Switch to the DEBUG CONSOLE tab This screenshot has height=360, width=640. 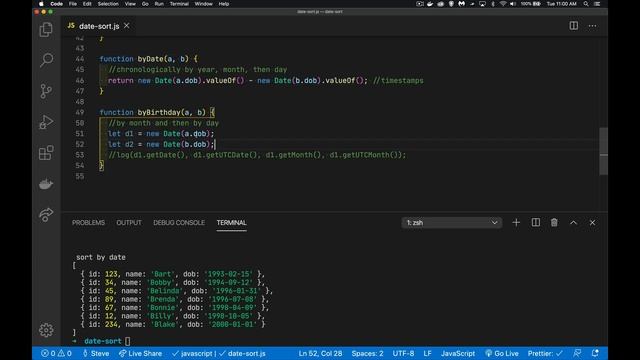[x=179, y=222]
